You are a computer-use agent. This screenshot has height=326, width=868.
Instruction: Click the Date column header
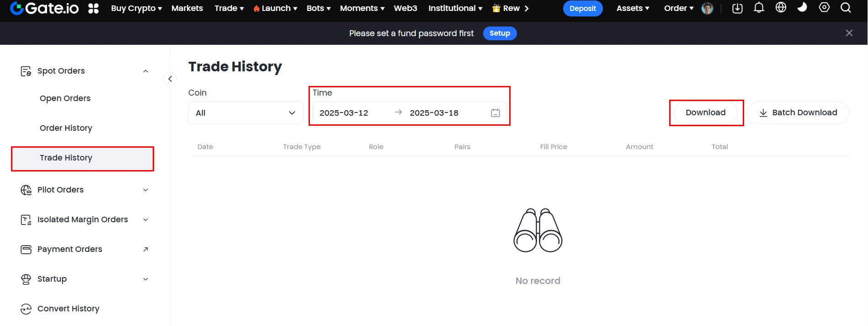coord(205,147)
